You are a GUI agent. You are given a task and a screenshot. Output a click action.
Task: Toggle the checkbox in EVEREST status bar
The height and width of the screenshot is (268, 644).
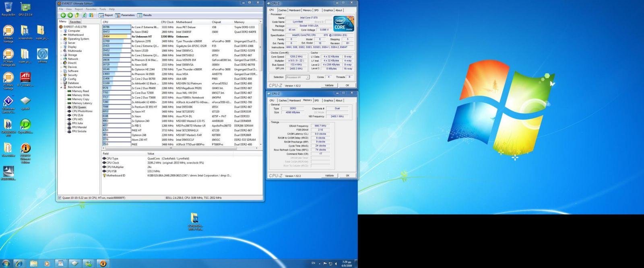[x=60, y=198]
